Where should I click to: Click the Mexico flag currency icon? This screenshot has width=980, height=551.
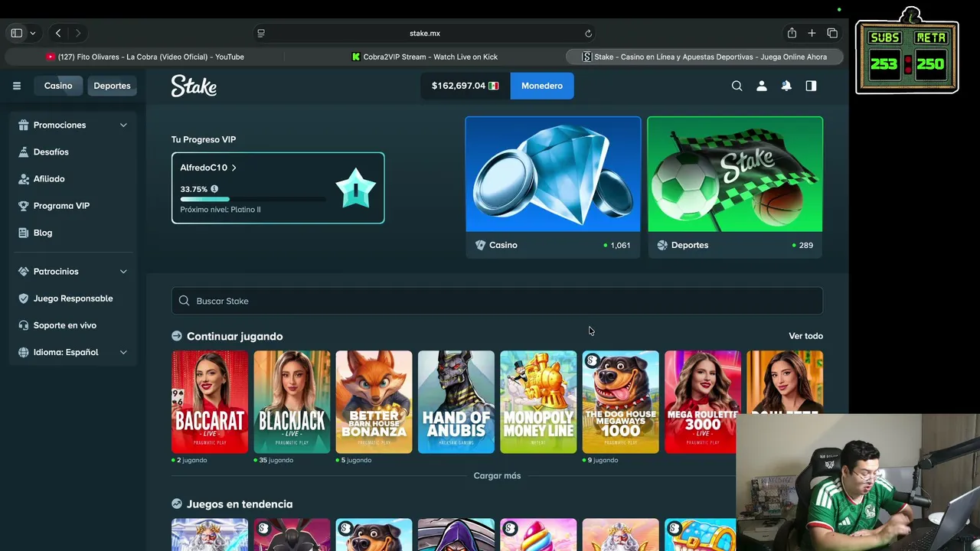click(493, 86)
